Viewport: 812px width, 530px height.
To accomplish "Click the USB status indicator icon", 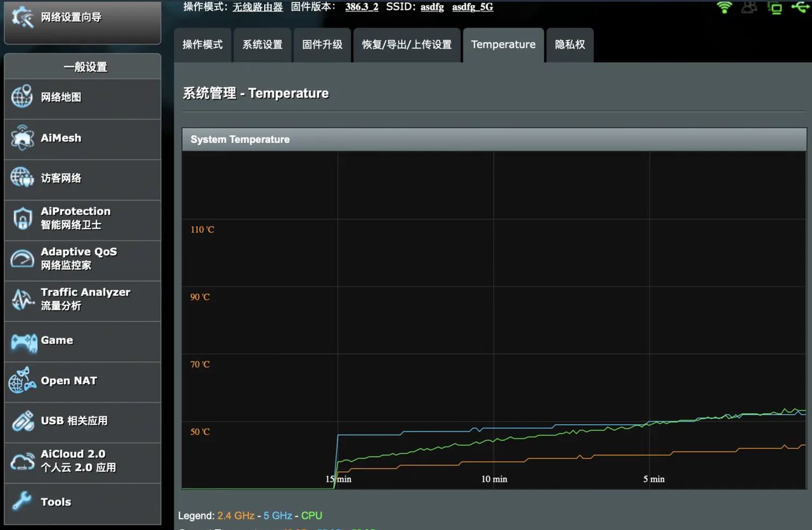I will point(800,7).
